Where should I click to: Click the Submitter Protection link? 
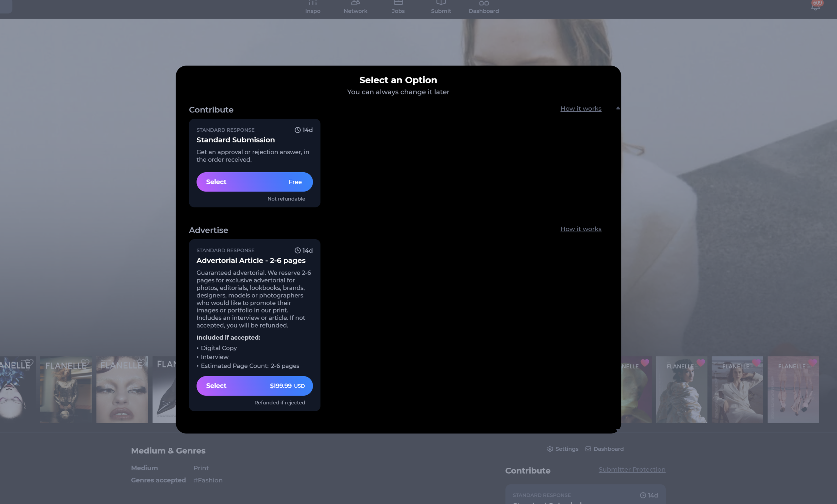pos(632,470)
